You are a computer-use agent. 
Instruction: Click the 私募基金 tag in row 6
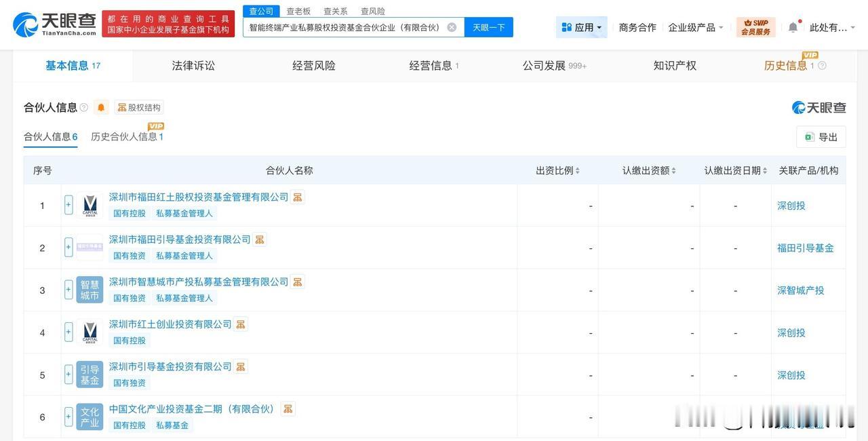172,425
